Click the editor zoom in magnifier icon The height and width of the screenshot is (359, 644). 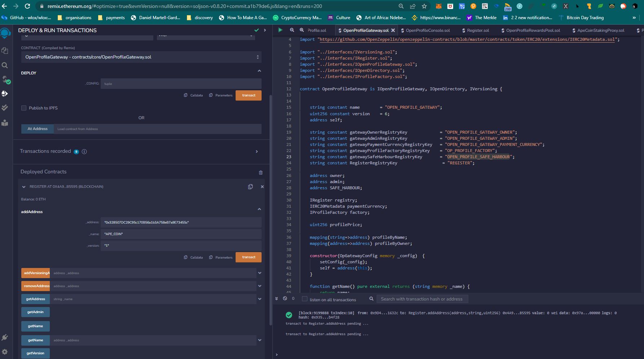coord(302,30)
